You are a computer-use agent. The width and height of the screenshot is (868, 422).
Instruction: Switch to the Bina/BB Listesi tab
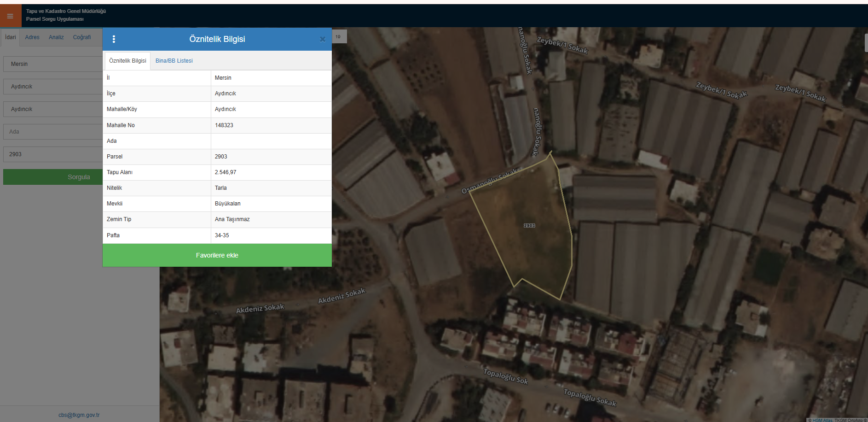tap(174, 61)
